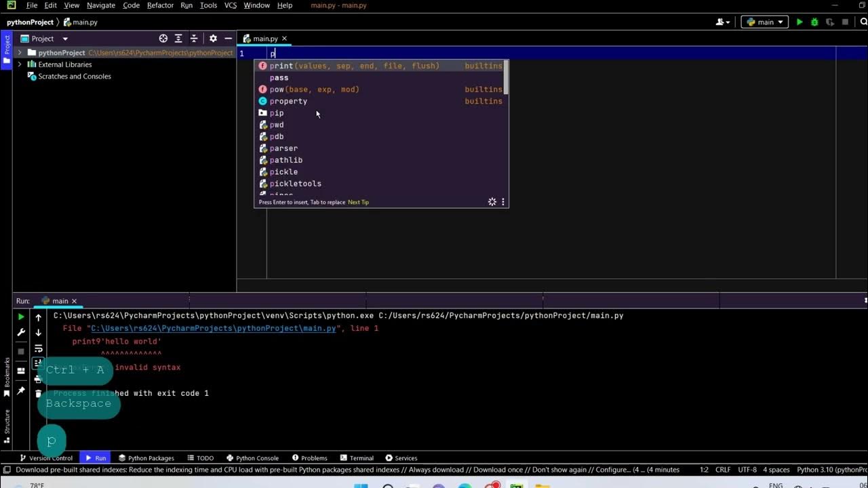Open the Problems tool window
Screen dimensions: 868x488
tap(309, 458)
